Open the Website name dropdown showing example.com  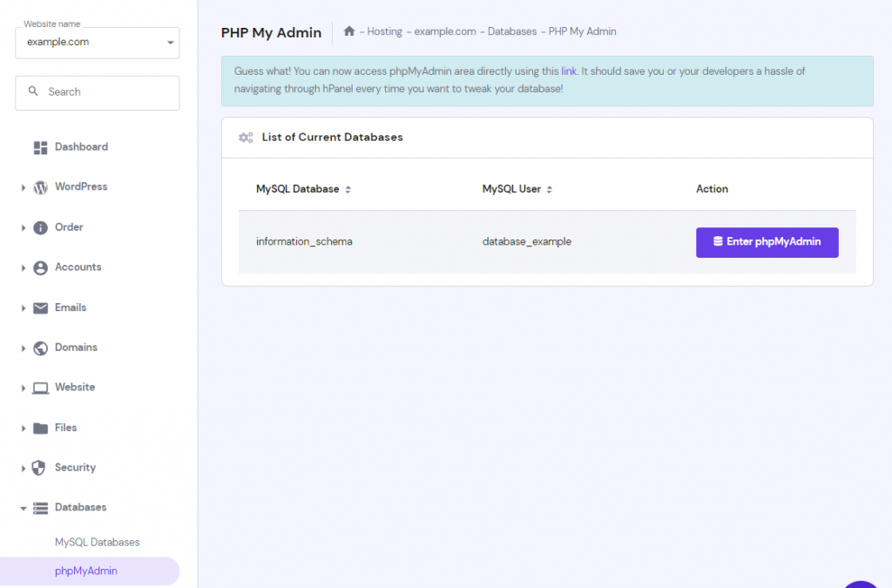point(97,41)
